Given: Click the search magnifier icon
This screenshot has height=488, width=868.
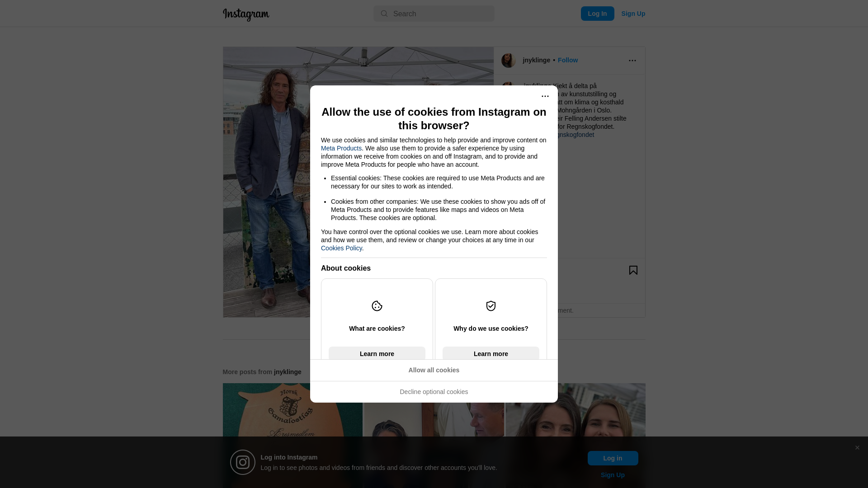Looking at the screenshot, I should point(384,14).
